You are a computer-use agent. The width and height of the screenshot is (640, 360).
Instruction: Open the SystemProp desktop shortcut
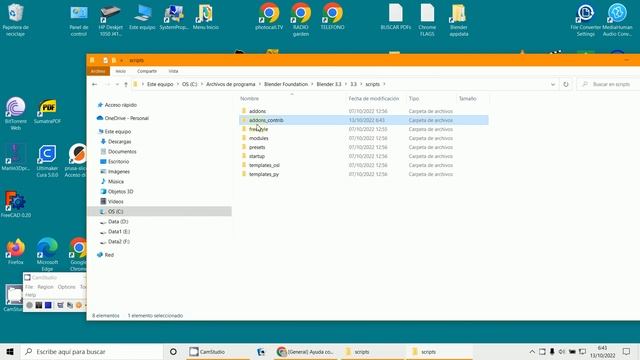(174, 17)
